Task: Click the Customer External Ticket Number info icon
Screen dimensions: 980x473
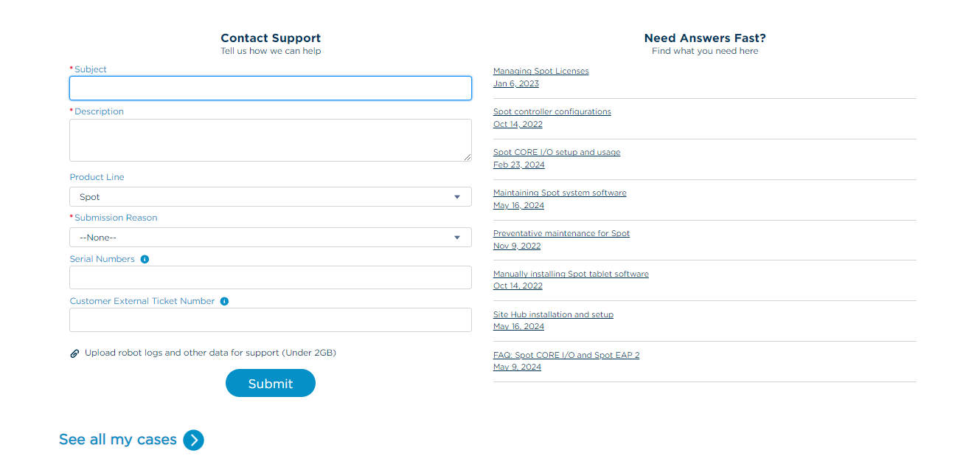Action: pos(224,301)
